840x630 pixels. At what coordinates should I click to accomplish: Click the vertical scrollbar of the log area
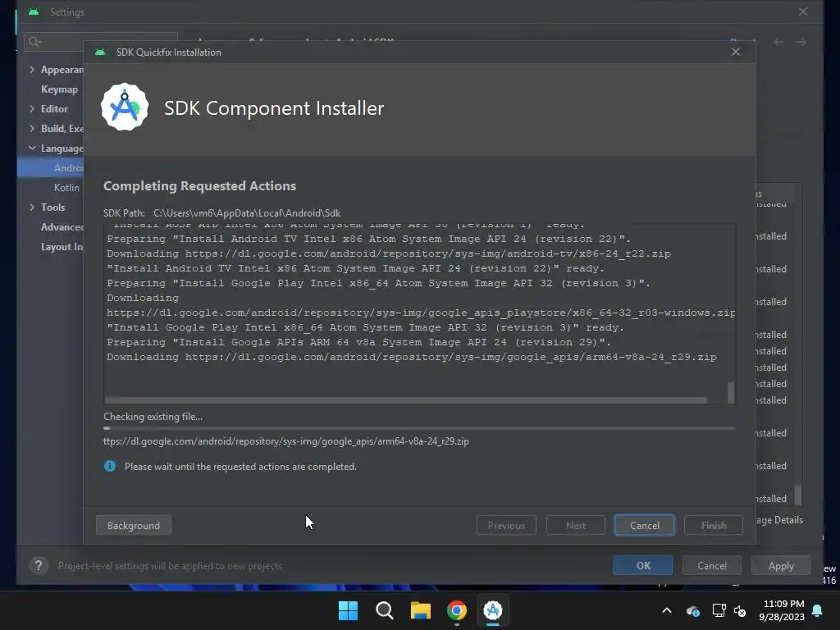[731, 392]
